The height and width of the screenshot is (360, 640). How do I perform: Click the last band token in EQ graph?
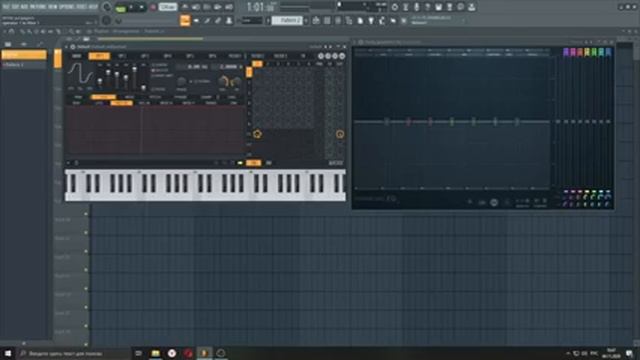point(517,121)
